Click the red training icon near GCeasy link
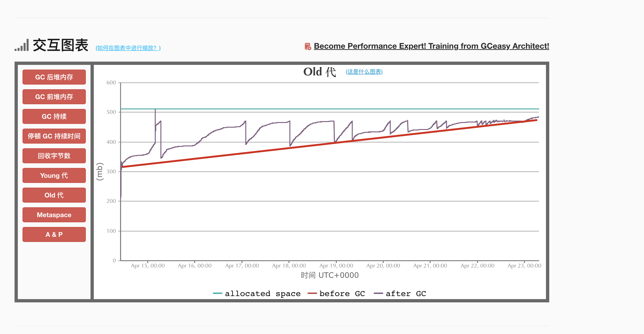Viewport: 644px width, 334px height. 307,46
